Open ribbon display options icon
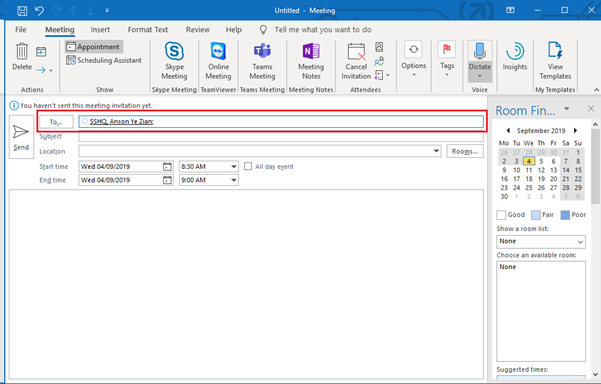Image resolution: width=601 pixels, height=384 pixels. [x=510, y=10]
